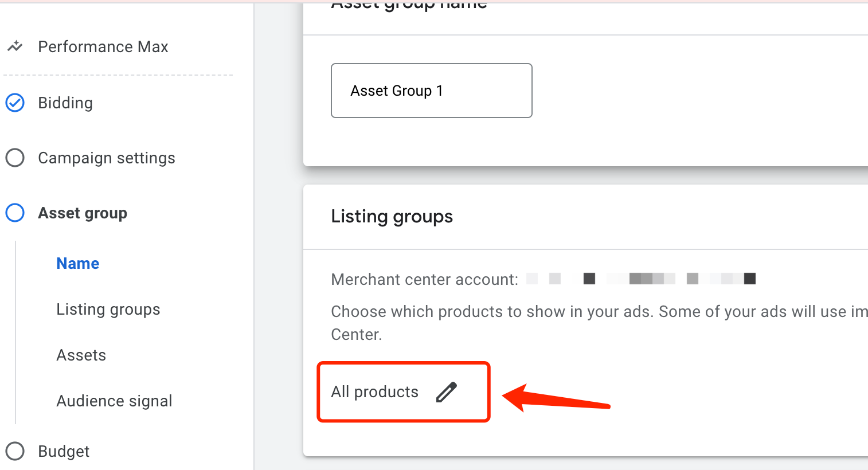Click the blue step circle beside Asset group
868x470 pixels.
tap(15, 213)
